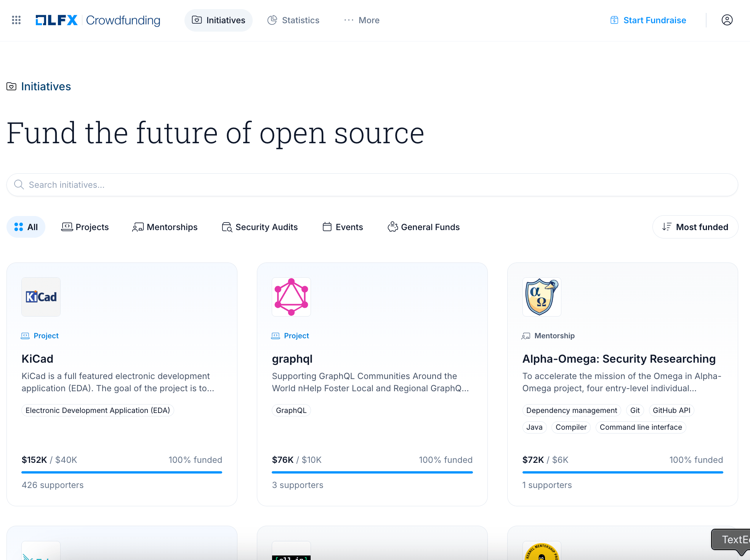Screen dimensions: 750x560
Task: Click the 3 supporters text
Action: (x=298, y=485)
